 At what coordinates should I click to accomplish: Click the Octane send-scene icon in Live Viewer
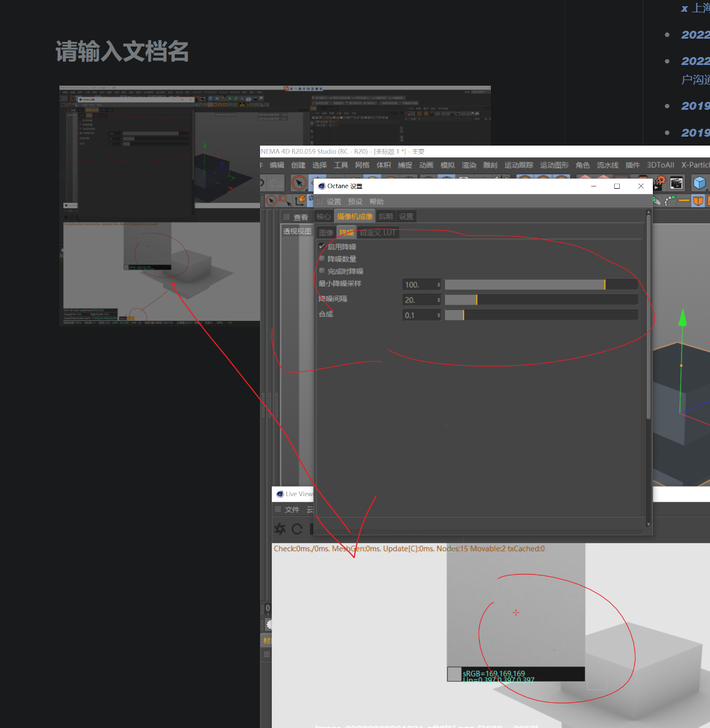click(x=280, y=529)
